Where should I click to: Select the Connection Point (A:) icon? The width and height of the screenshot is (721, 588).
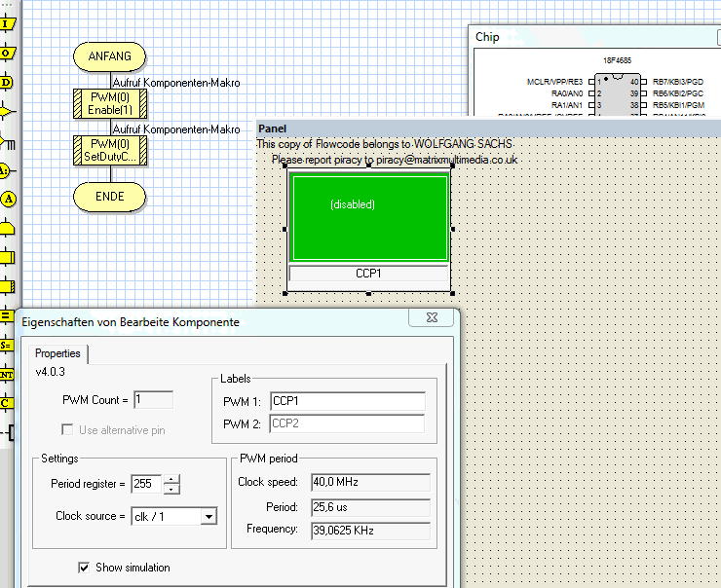pyautogui.click(x=7, y=170)
